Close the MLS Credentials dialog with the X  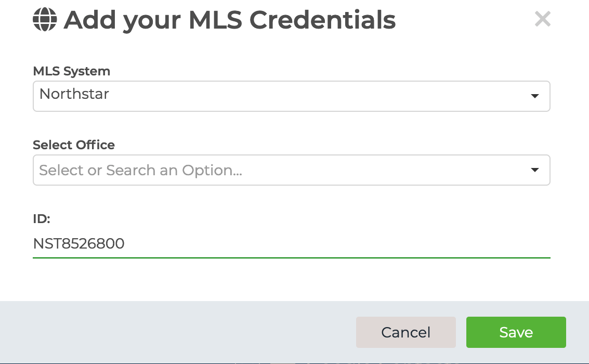coord(542,19)
